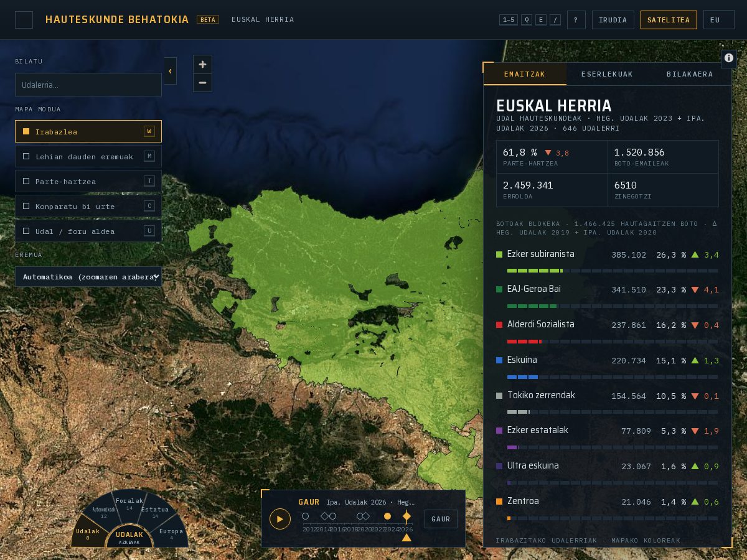Screen dimensions: 747x560
Task: Select the 2026 diamond timeline marker
Action: coord(406,516)
